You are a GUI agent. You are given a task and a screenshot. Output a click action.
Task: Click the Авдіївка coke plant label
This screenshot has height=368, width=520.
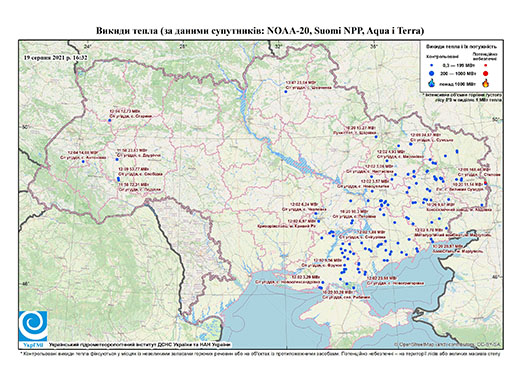pos(459,210)
